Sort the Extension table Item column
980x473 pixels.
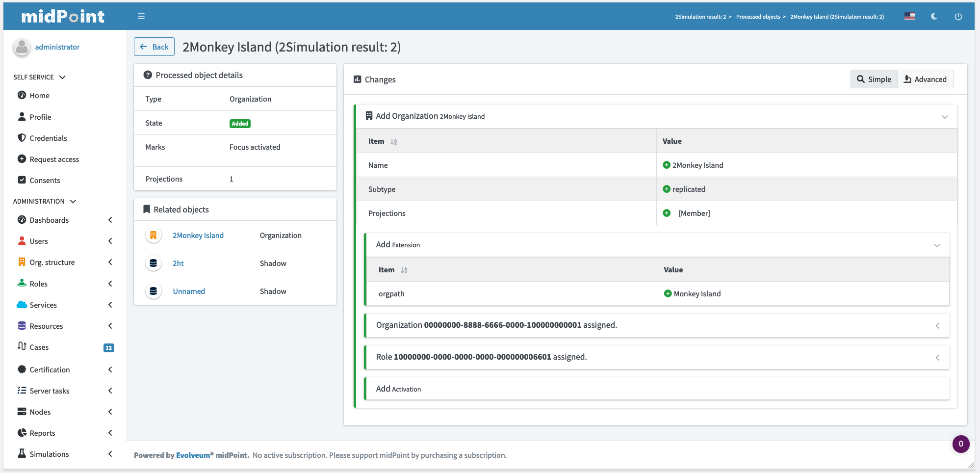click(x=404, y=270)
